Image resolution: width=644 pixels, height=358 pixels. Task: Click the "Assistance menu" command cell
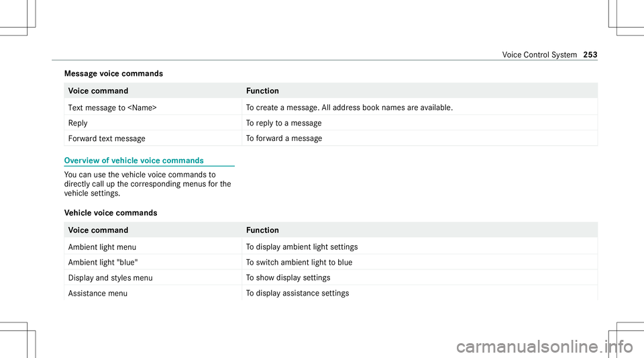[x=98, y=294]
